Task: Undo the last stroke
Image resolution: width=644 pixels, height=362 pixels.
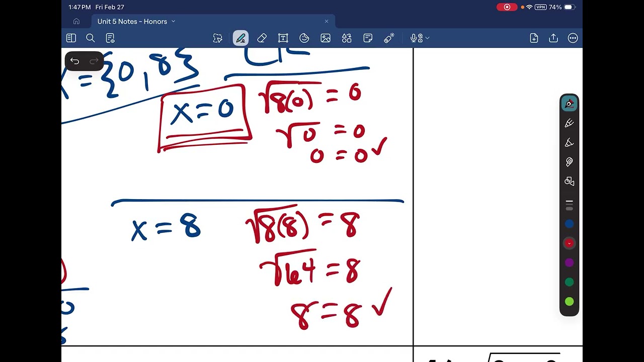Action: [74, 61]
